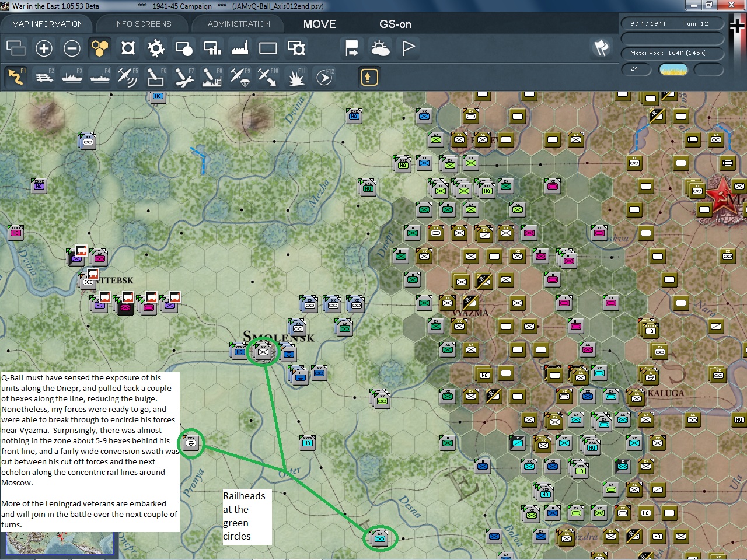Toggle the plain rectangle overlay icon
This screenshot has width=747, height=560.
(x=268, y=48)
